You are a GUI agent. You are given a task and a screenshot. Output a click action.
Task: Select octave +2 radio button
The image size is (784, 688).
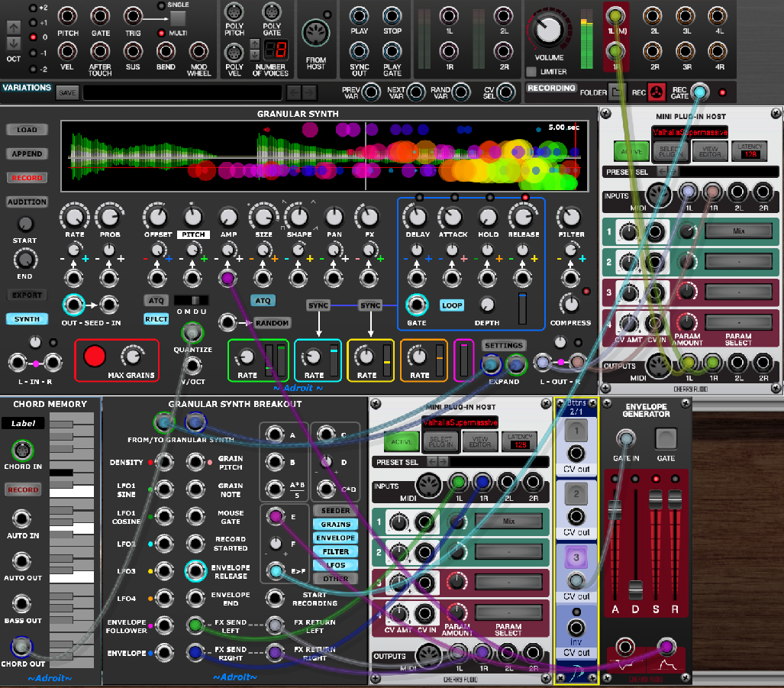[33, 8]
